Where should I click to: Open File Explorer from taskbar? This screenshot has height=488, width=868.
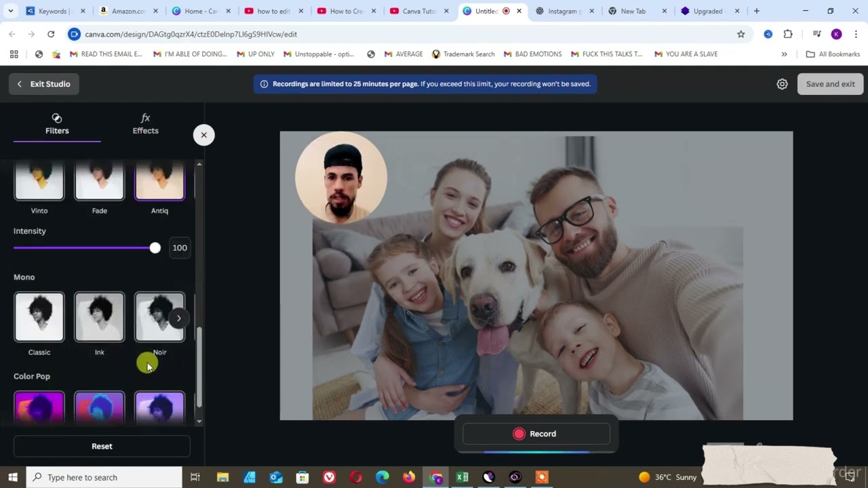pos(222,477)
